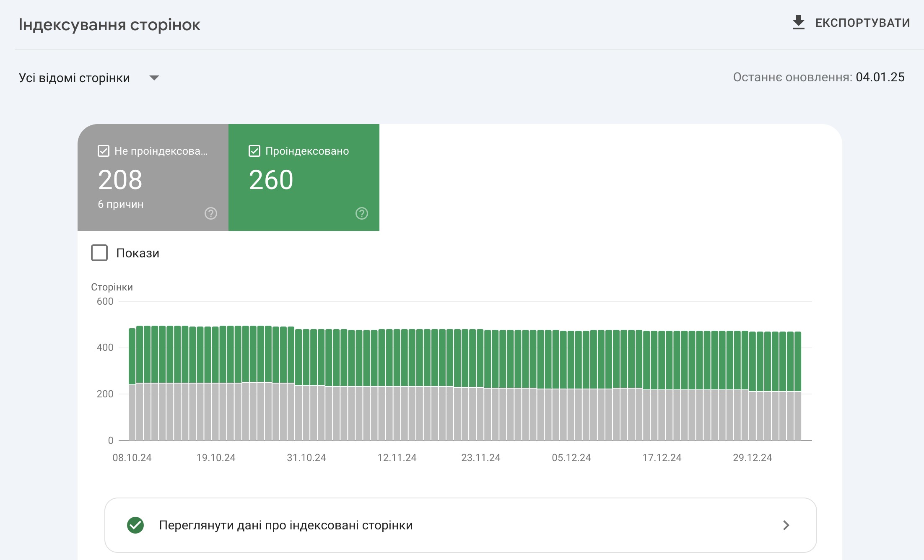This screenshot has height=560, width=924.
Task: Click the last bar's green segment in chart
Action: (797, 360)
